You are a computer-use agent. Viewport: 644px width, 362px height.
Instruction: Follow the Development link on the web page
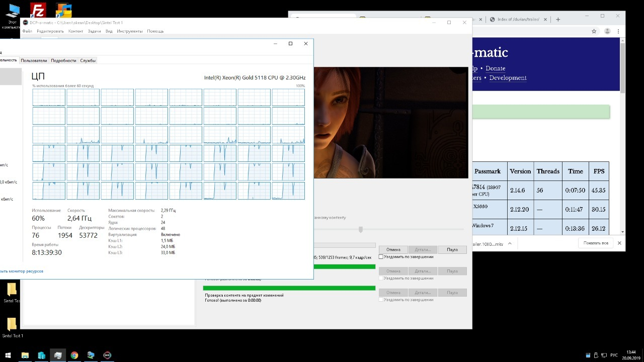(x=508, y=78)
